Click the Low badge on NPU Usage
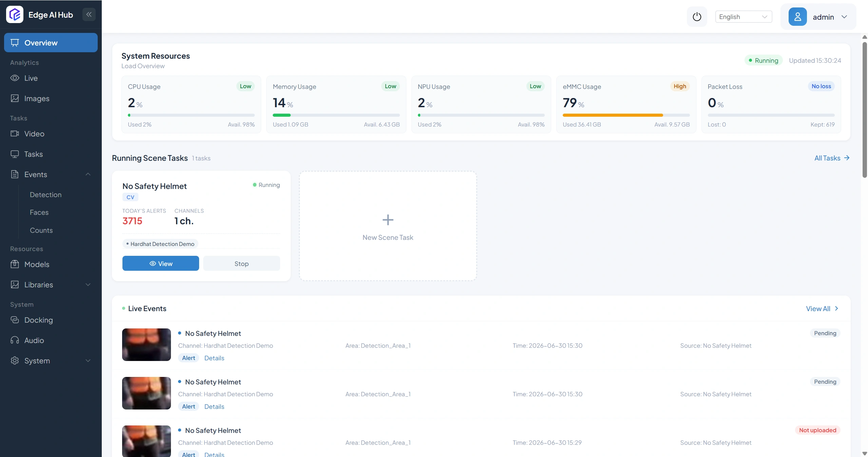The width and height of the screenshot is (868, 457). pyautogui.click(x=535, y=86)
